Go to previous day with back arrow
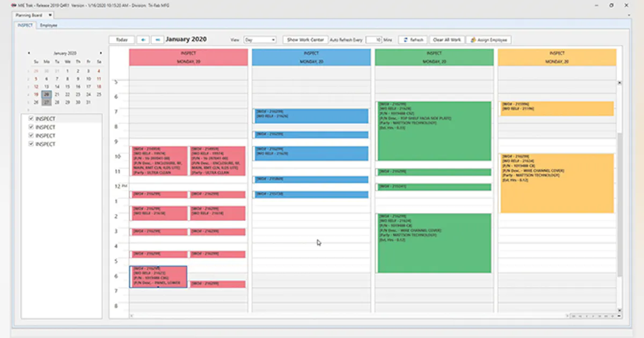644x338 pixels. pyautogui.click(x=143, y=40)
